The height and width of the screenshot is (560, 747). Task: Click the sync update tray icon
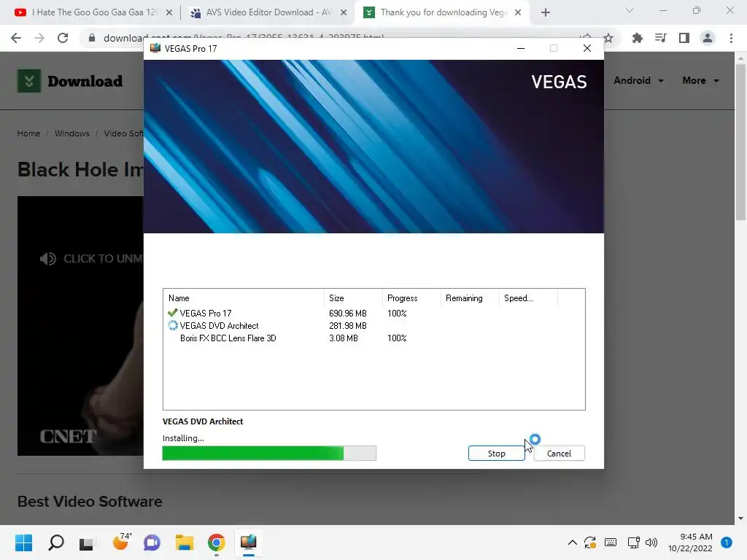tap(590, 542)
